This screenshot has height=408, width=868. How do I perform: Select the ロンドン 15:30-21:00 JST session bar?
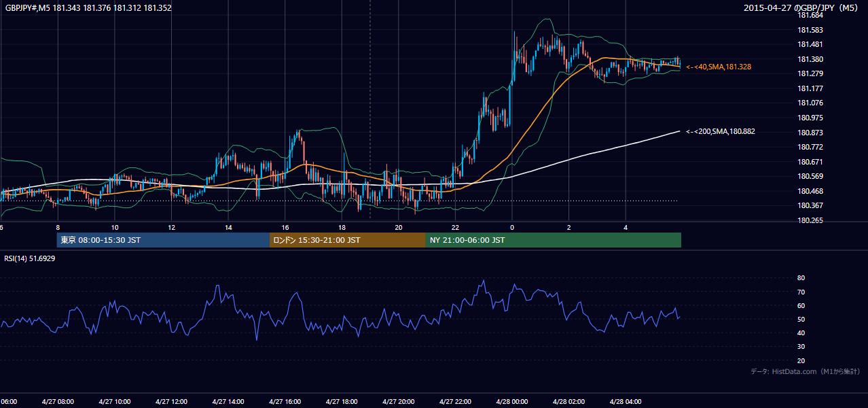click(x=348, y=240)
